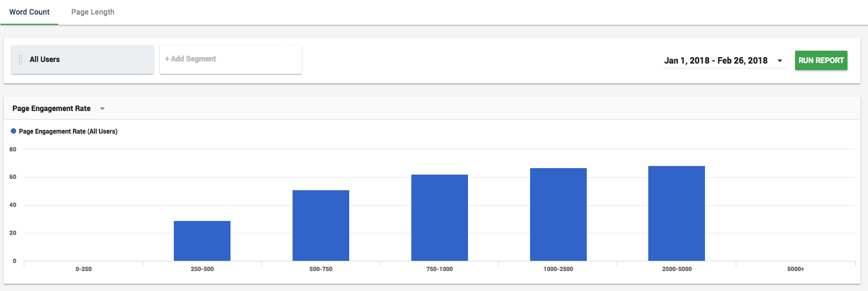This screenshot has width=868, height=291.
Task: Click the arrow beside Page Engagement Rate
Action: [103, 109]
